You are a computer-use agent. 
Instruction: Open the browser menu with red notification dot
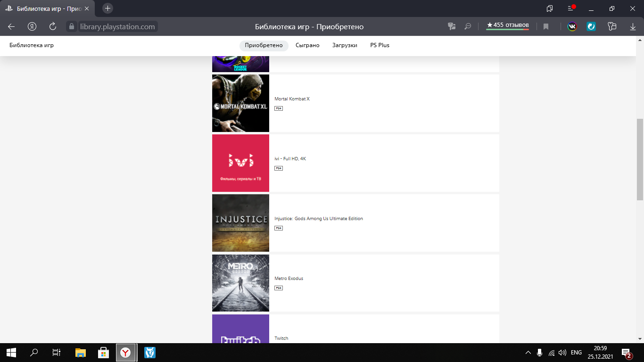pos(570,8)
